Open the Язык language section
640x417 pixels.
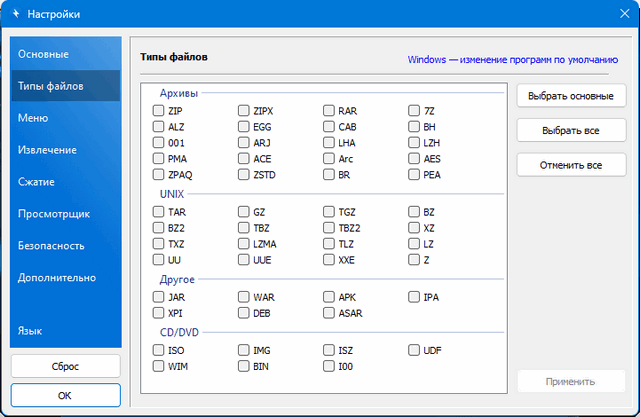30,330
